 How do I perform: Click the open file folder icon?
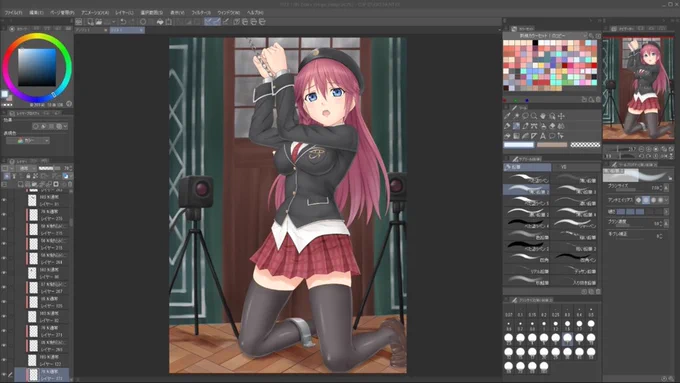click(x=99, y=22)
